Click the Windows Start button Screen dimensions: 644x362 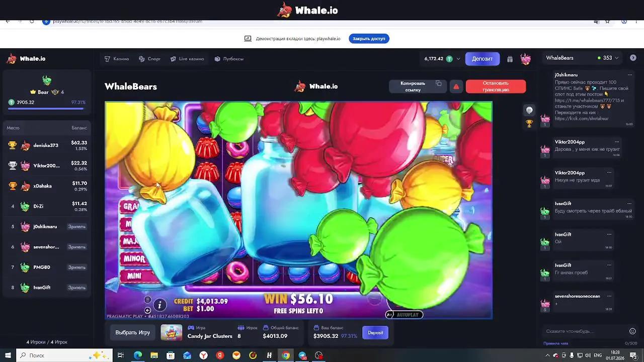(x=8, y=355)
